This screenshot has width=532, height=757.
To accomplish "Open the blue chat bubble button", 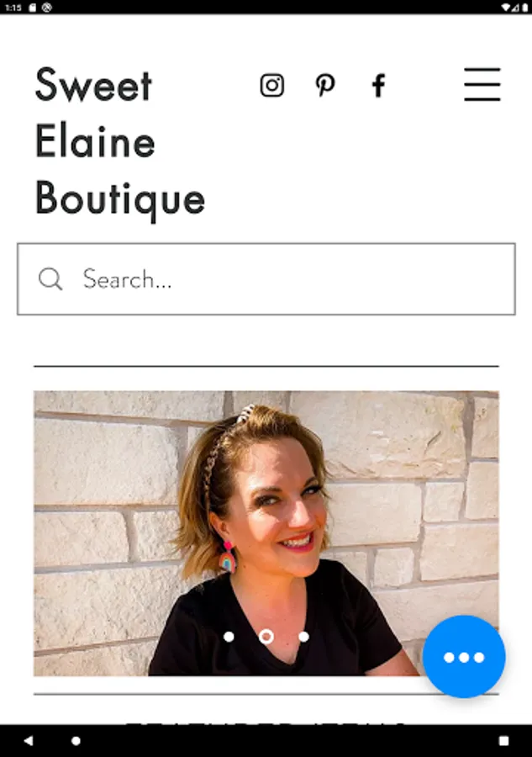I will click(x=464, y=657).
